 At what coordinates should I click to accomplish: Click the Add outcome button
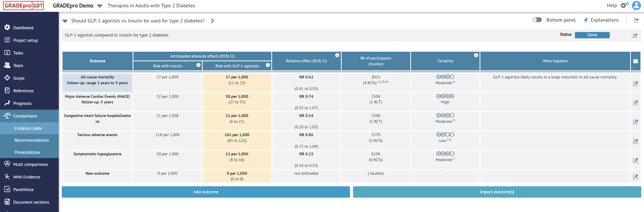tap(206, 192)
